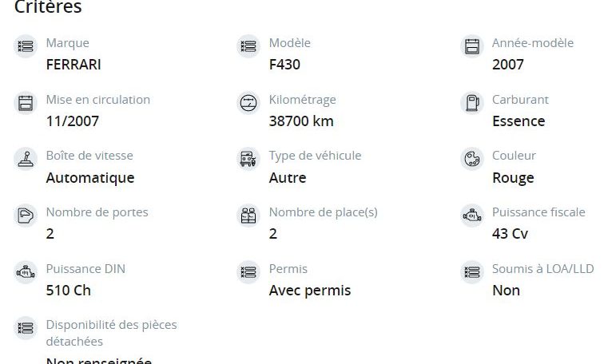
Task: Click the list icon for Soumis à LOA/LLD
Action: [x=472, y=272]
